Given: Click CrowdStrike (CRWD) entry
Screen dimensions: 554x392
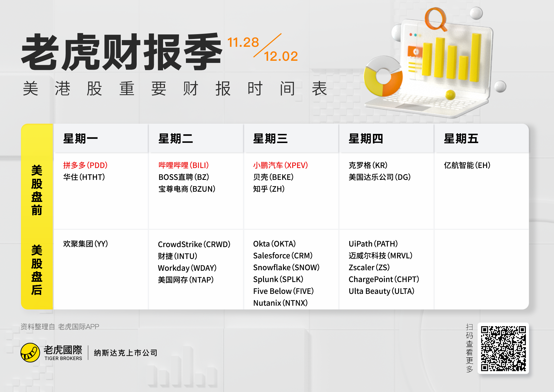Looking at the screenshot, I should coord(194,244).
